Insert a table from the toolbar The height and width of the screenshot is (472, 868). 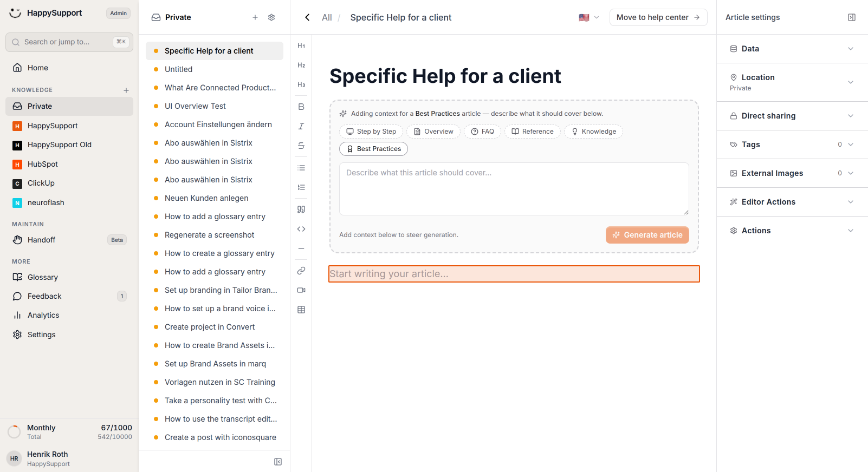(x=301, y=310)
